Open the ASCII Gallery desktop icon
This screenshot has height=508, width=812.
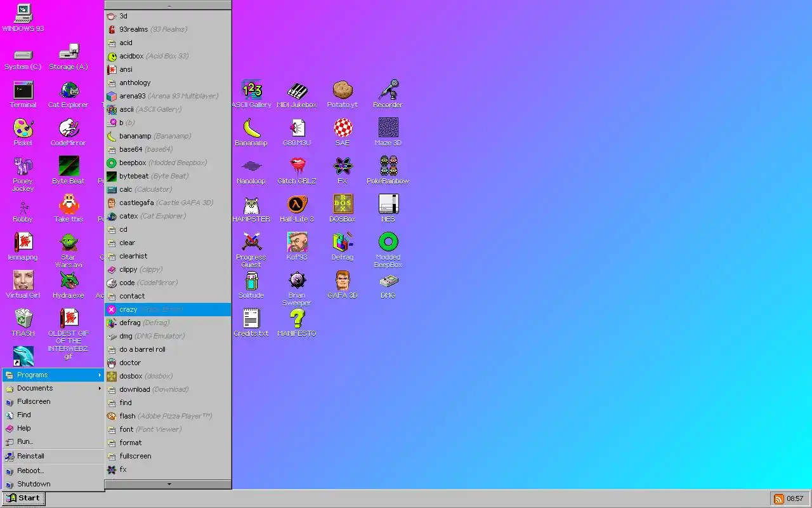pos(251,95)
